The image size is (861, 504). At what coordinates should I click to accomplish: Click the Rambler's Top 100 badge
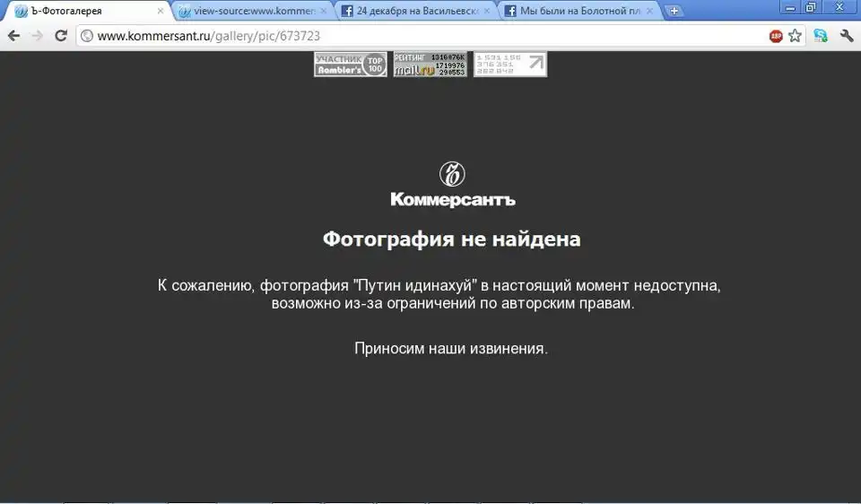point(351,65)
